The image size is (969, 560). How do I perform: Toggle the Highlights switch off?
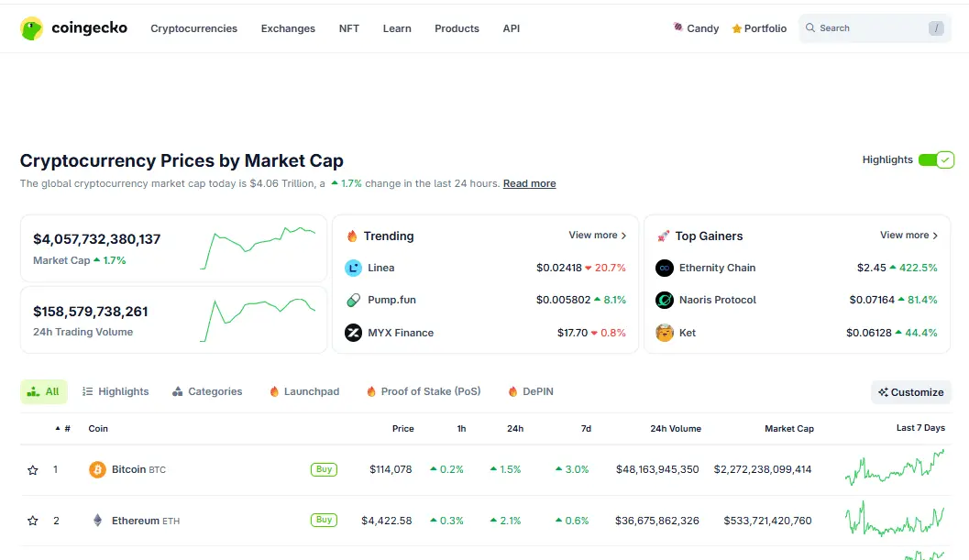(x=936, y=159)
